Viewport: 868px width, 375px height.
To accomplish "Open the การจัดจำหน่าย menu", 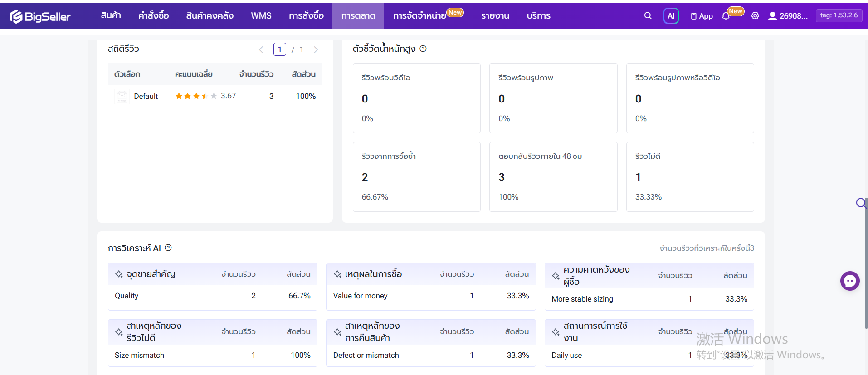I will pyautogui.click(x=419, y=15).
